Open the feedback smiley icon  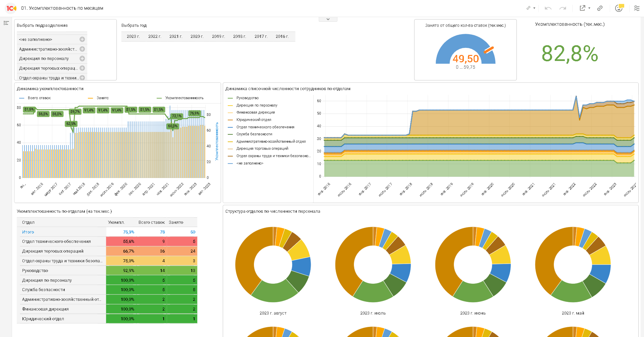tap(619, 8)
